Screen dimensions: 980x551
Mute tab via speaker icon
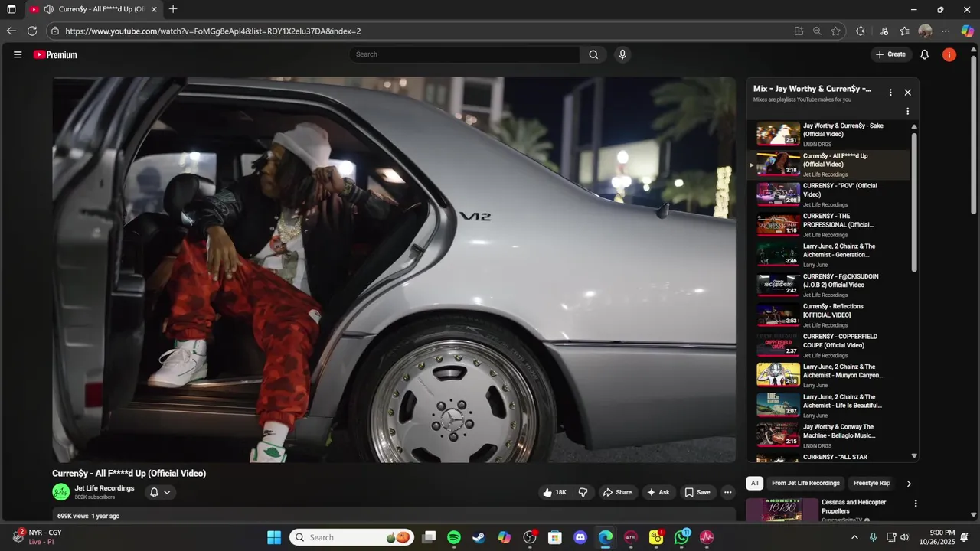point(48,9)
